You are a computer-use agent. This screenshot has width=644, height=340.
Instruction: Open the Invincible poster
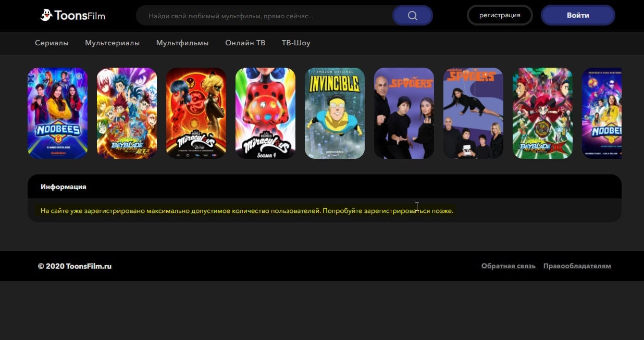click(x=335, y=113)
